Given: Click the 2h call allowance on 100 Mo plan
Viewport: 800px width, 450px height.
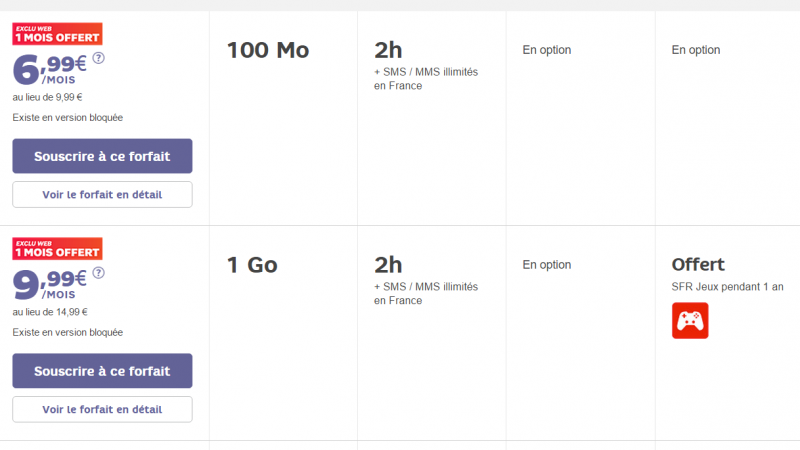Looking at the screenshot, I should pyautogui.click(x=388, y=50).
